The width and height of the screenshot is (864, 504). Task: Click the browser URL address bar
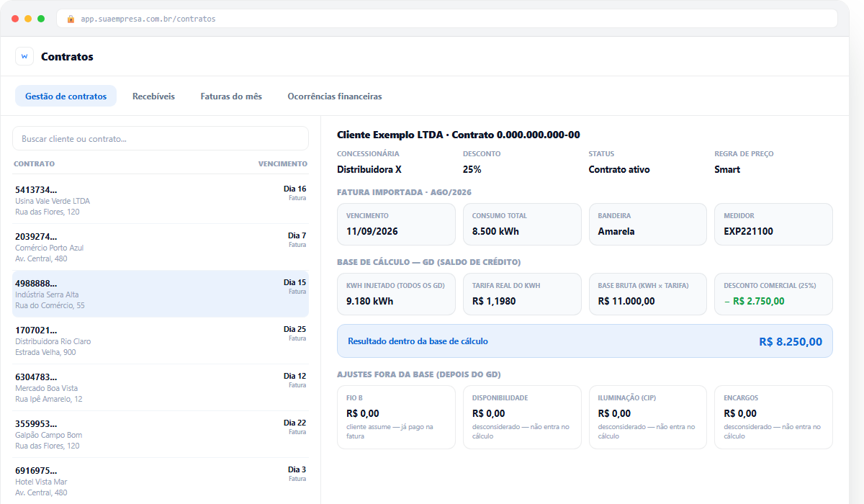447,19
